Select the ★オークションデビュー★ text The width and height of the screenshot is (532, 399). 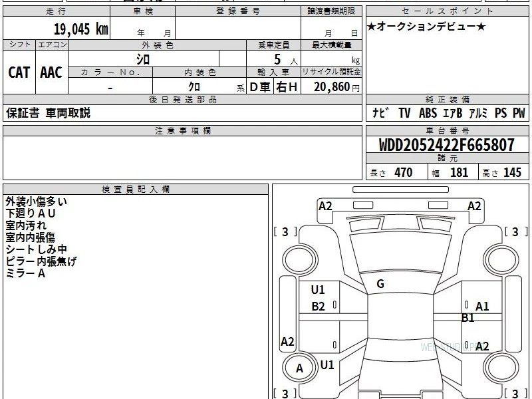(426, 27)
